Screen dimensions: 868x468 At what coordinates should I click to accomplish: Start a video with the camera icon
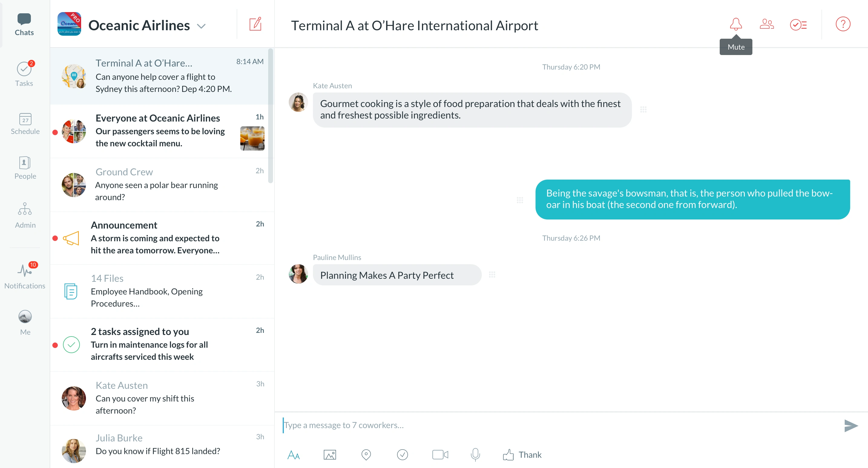(x=440, y=455)
